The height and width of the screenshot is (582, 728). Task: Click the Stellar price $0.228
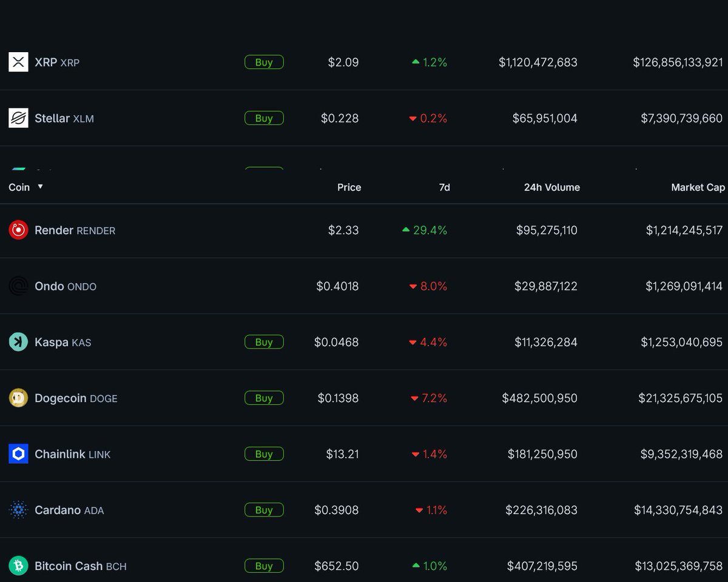click(340, 118)
